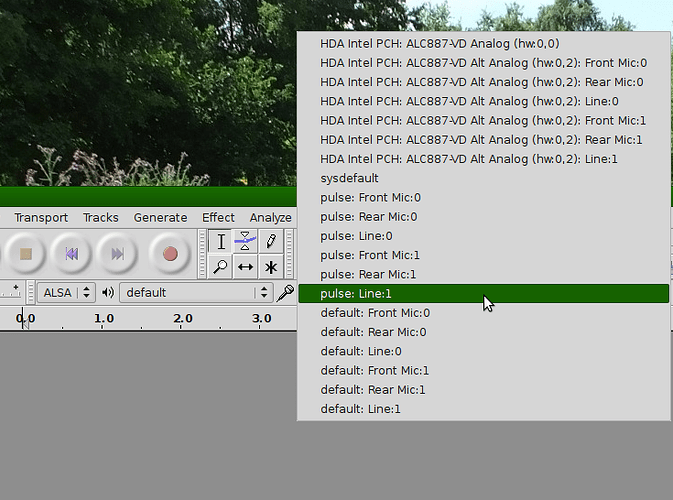This screenshot has height=500, width=673.
Task: Click the Stop playback button
Action: [26, 254]
